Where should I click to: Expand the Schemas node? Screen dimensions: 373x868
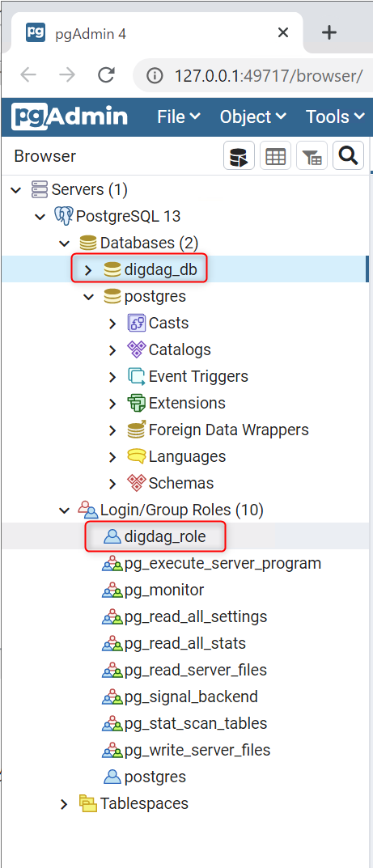coord(113,484)
